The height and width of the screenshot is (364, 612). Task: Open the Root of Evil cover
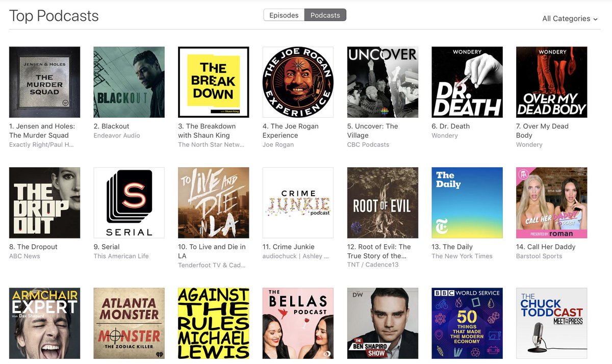tap(382, 203)
